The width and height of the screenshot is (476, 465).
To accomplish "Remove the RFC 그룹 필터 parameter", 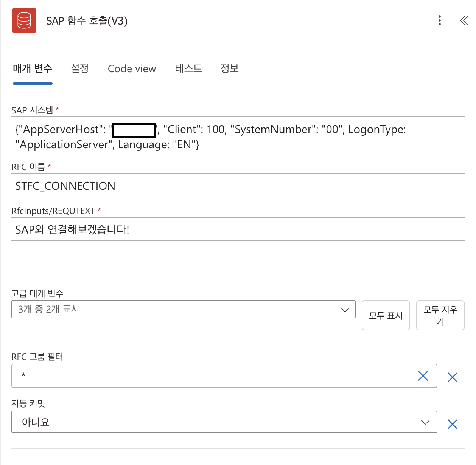I will [453, 377].
